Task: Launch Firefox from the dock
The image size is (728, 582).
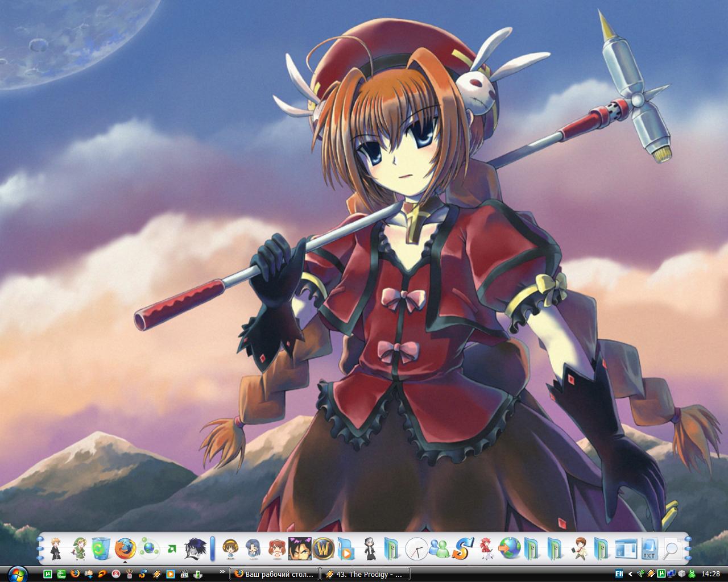Action: [125, 548]
